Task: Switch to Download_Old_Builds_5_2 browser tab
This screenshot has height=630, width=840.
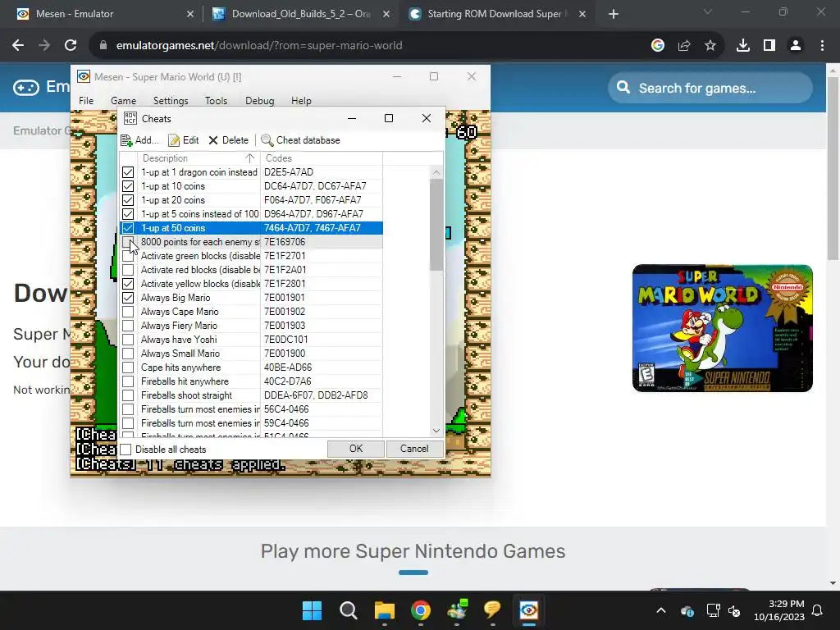Action: coord(300,14)
